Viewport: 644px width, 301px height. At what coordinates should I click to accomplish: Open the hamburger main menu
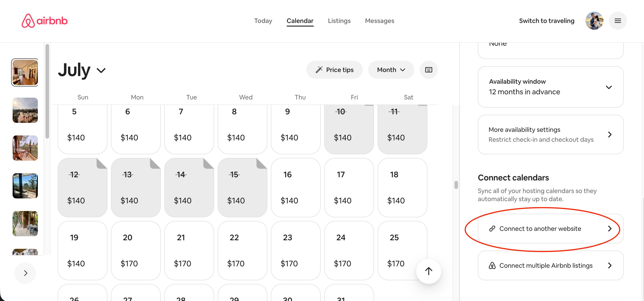click(x=617, y=21)
